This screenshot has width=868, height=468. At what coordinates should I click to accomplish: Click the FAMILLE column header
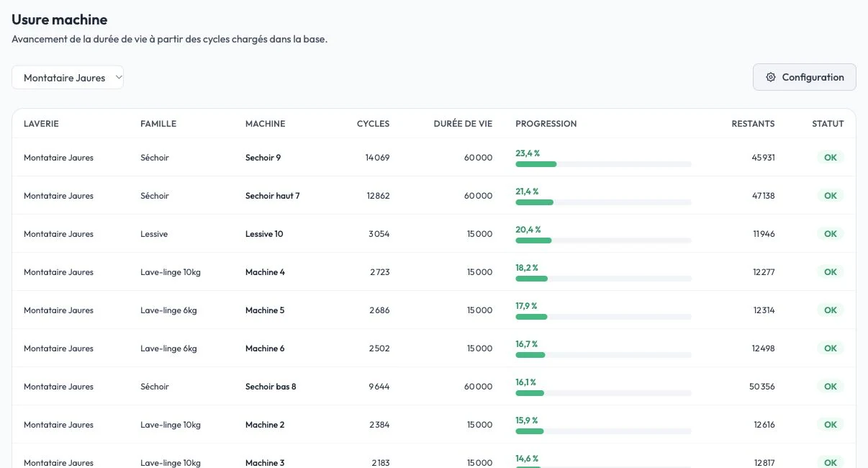click(x=158, y=124)
